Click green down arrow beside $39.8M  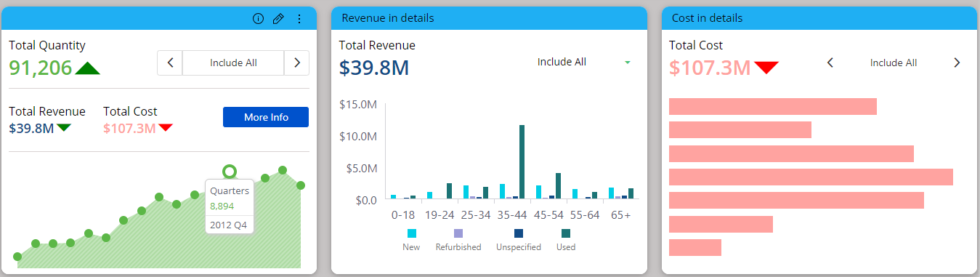(x=64, y=128)
